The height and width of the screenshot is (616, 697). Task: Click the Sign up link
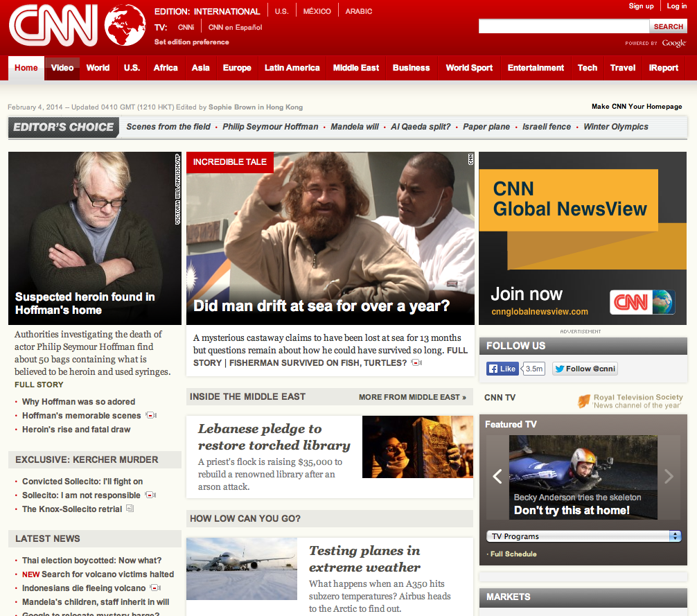tap(641, 6)
